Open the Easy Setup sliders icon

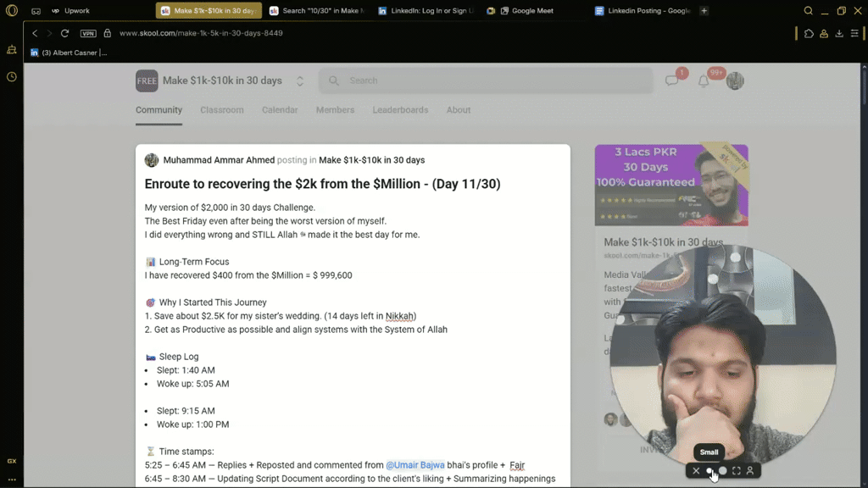click(854, 34)
